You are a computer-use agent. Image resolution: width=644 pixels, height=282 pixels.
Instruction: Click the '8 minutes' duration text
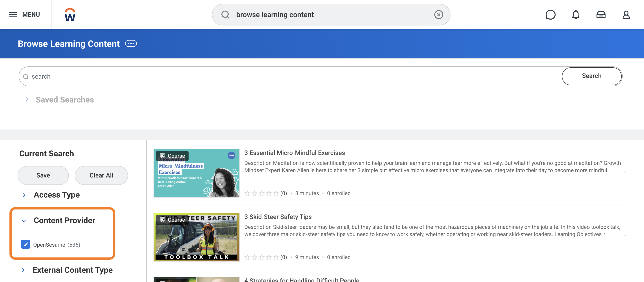pos(307,193)
